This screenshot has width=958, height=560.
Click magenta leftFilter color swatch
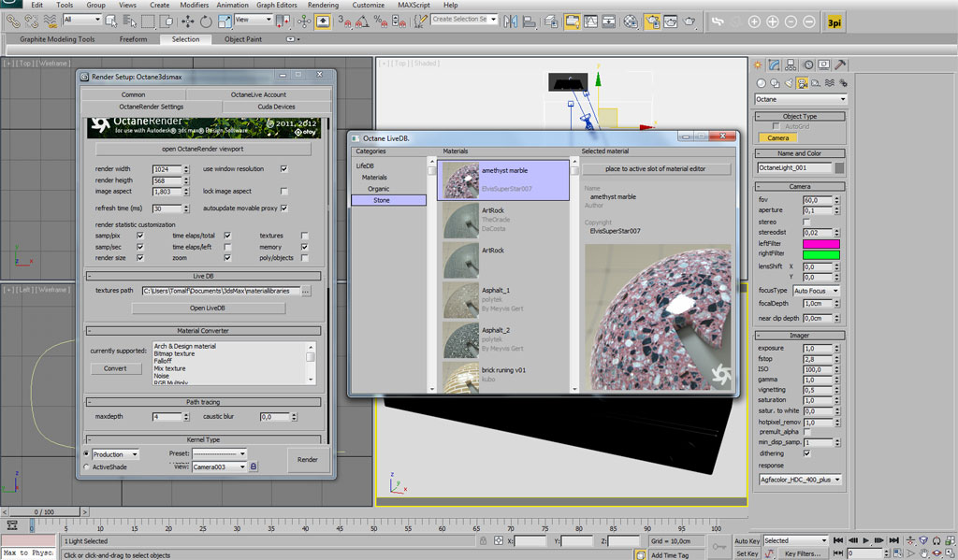821,244
